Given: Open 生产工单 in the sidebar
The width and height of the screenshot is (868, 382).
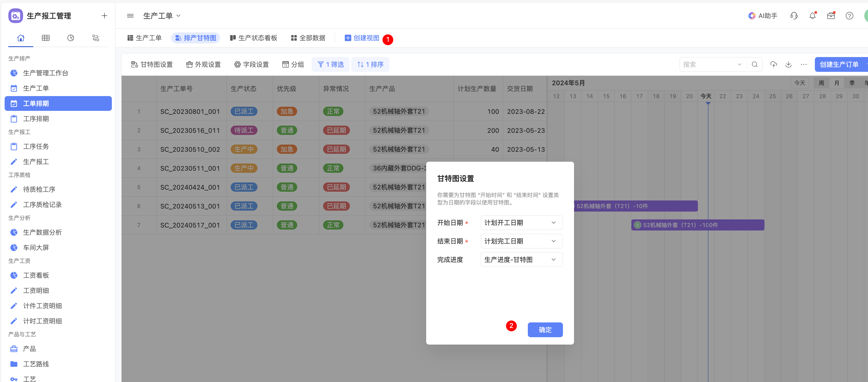Looking at the screenshot, I should click(x=58, y=88).
